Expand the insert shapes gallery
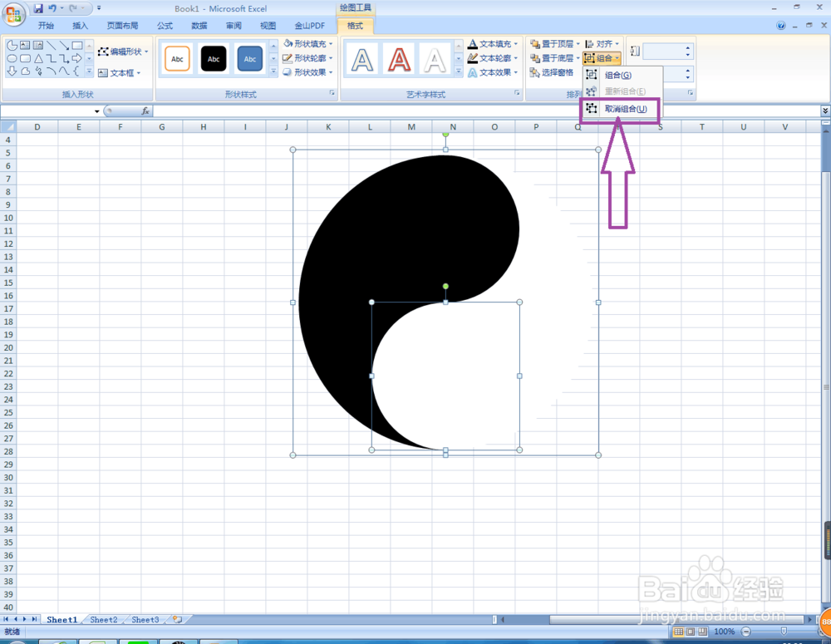Image resolution: width=831 pixels, height=644 pixels. 89,71
